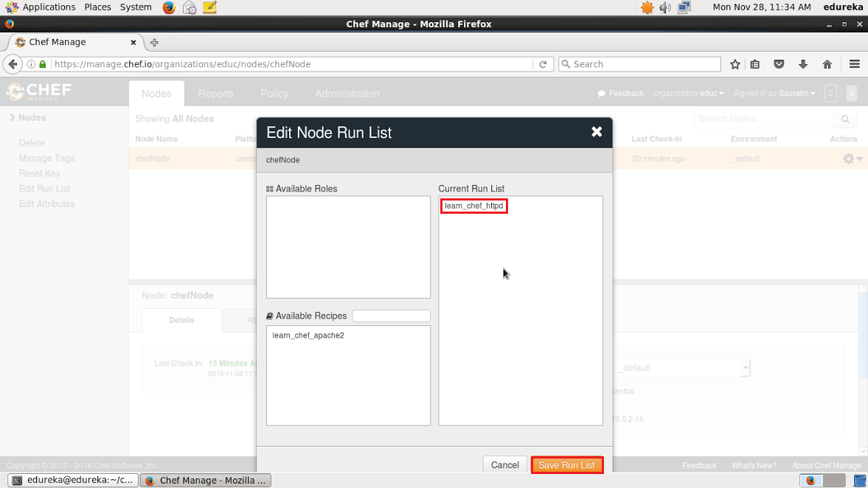Switch to the Nodes tab

tap(156, 94)
